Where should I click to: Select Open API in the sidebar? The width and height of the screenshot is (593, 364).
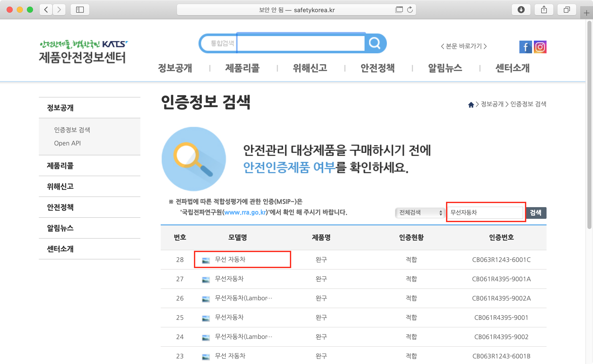click(x=67, y=143)
